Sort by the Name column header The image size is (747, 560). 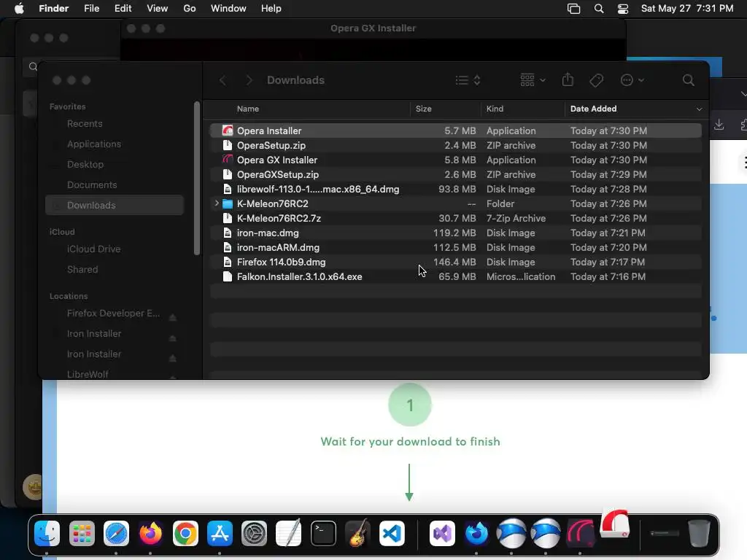pyautogui.click(x=248, y=109)
